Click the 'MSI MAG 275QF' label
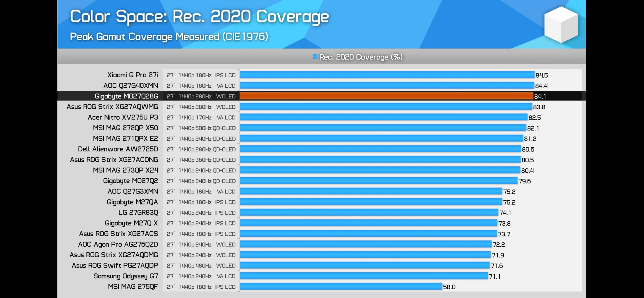 coord(133,286)
